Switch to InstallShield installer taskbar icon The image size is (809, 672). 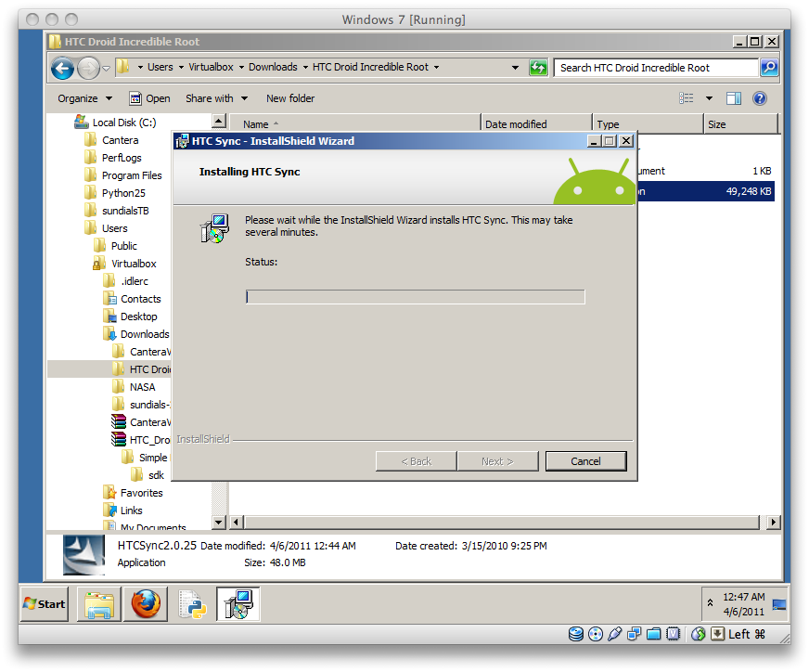238,604
